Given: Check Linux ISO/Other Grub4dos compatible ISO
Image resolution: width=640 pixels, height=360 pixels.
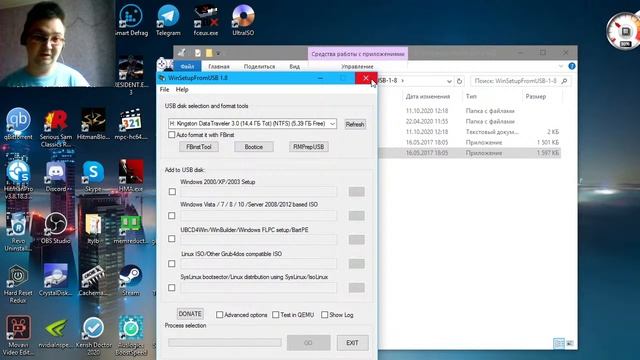Looking at the screenshot, I should 172,264.
